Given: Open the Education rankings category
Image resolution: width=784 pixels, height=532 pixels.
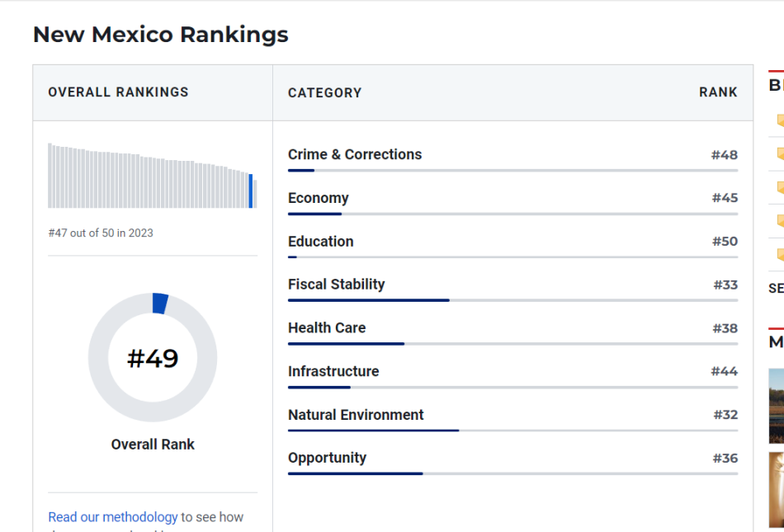Looking at the screenshot, I should click(321, 242).
